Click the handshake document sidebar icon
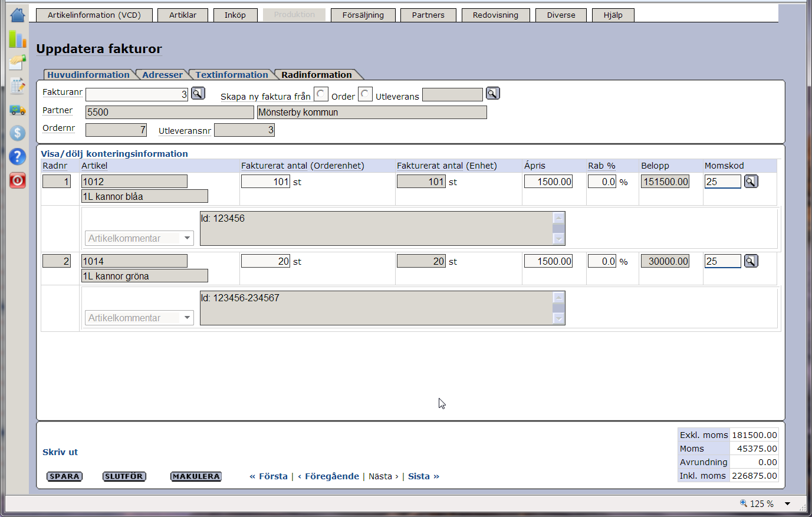The height and width of the screenshot is (517, 812). 18,62
